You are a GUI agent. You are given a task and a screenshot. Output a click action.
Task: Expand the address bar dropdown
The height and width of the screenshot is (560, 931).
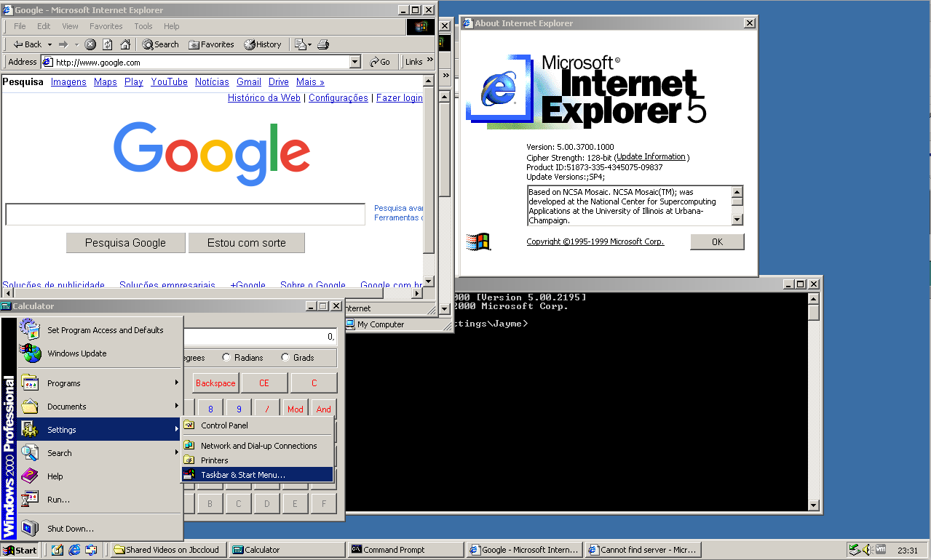(x=355, y=63)
